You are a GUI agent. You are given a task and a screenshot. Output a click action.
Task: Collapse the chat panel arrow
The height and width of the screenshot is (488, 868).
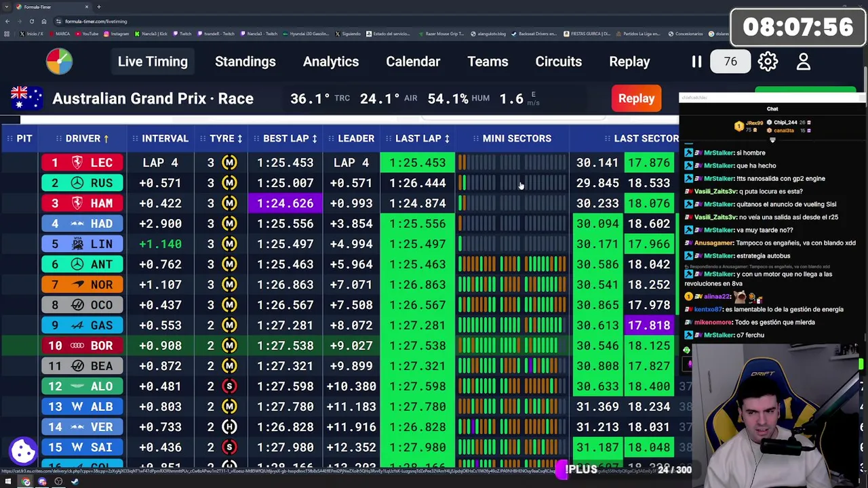(x=772, y=140)
